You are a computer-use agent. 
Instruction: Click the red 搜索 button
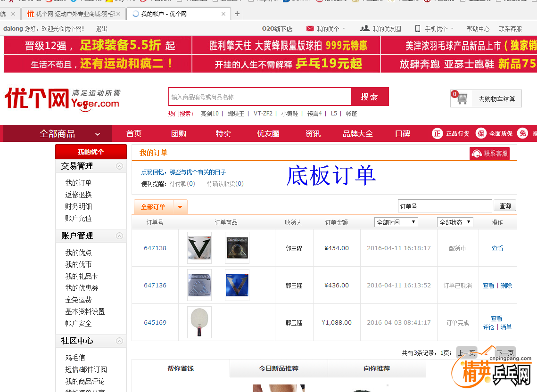click(x=370, y=97)
